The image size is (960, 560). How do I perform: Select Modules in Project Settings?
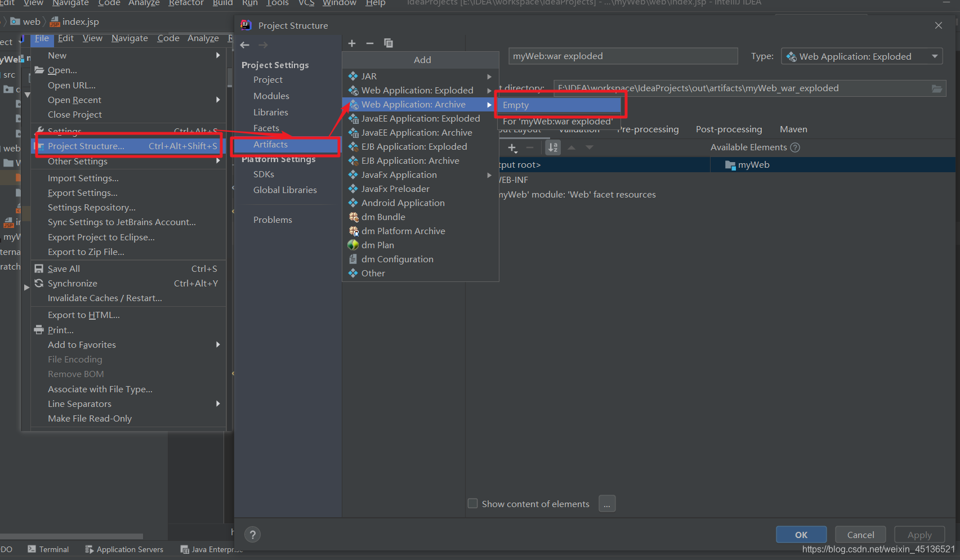[271, 96]
